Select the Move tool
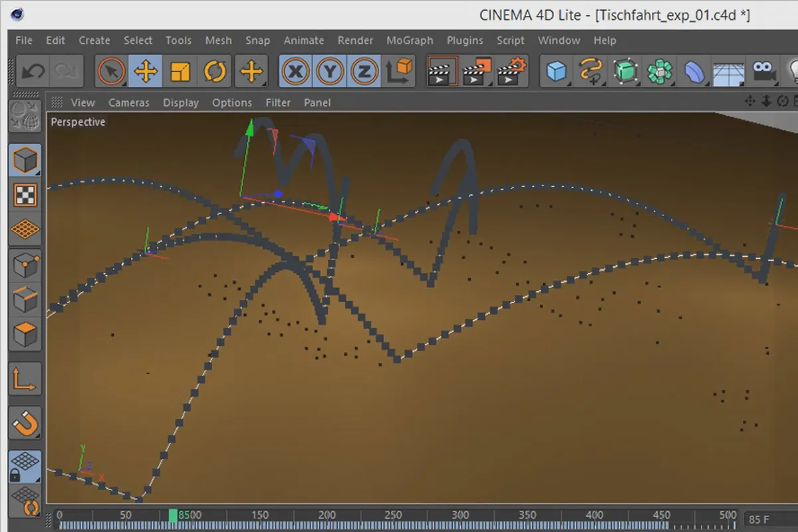 (x=145, y=71)
